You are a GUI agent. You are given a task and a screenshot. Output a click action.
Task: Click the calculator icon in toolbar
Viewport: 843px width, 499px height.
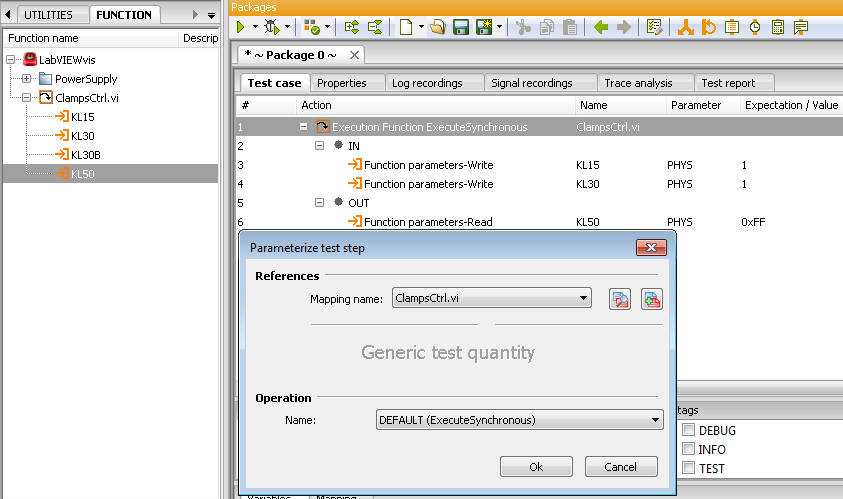pos(777,27)
